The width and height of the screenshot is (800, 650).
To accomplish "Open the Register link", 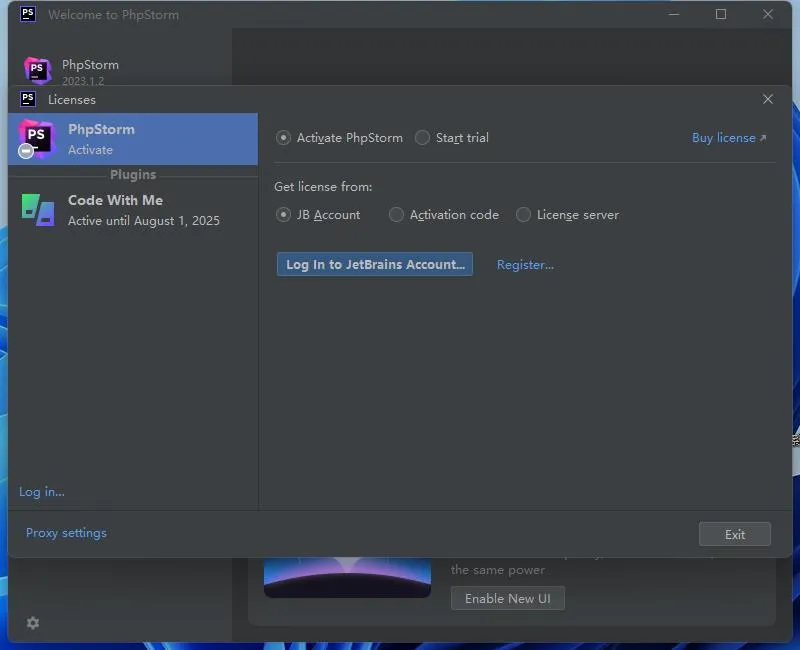I will [x=525, y=265].
